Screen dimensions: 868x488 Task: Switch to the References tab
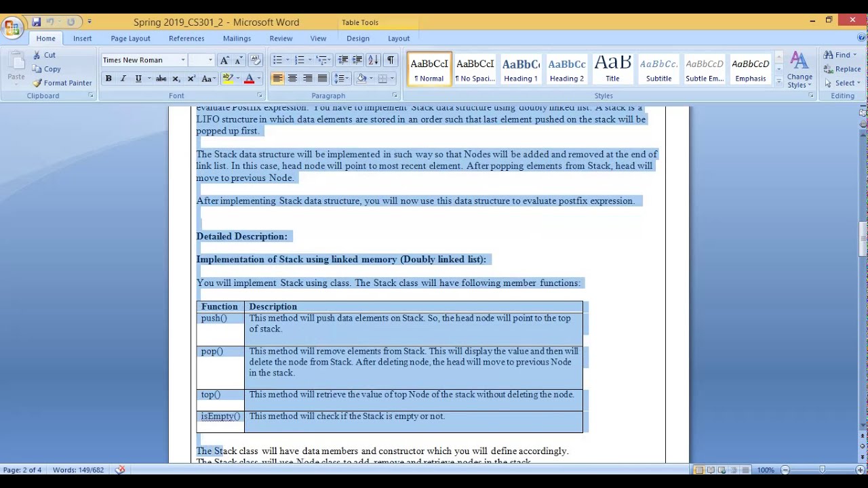tap(186, 39)
